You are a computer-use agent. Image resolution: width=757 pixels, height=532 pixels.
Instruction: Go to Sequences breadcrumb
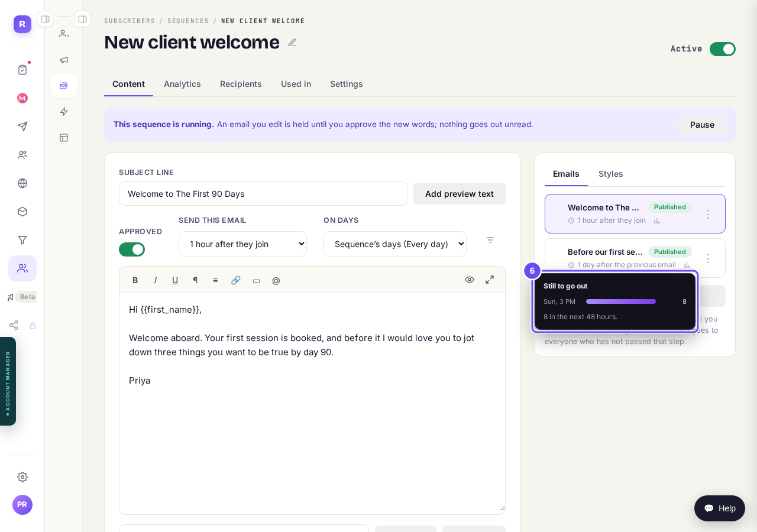tap(188, 21)
